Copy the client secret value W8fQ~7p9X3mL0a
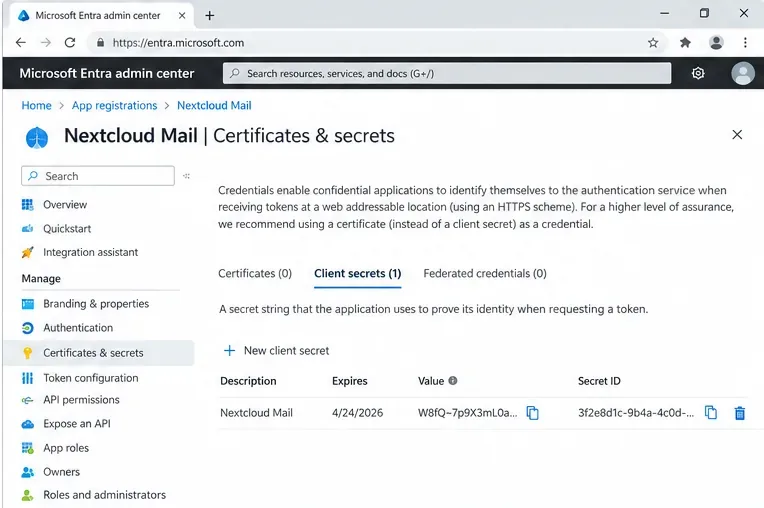Image resolution: width=764 pixels, height=508 pixels. click(533, 413)
